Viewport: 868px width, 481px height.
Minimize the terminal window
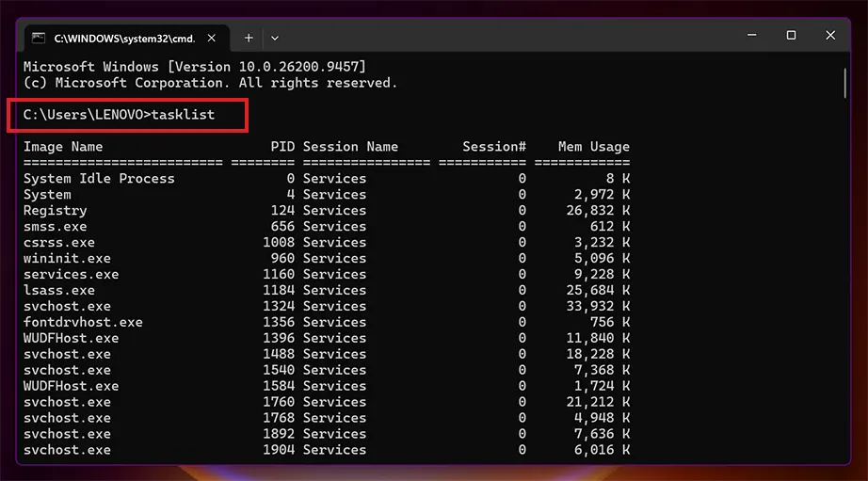pyautogui.click(x=752, y=35)
